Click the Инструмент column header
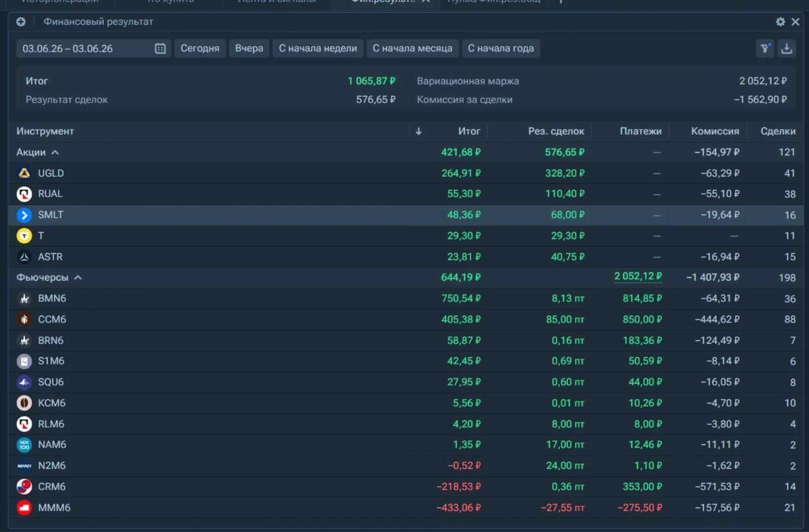This screenshot has width=809, height=532. click(x=45, y=131)
